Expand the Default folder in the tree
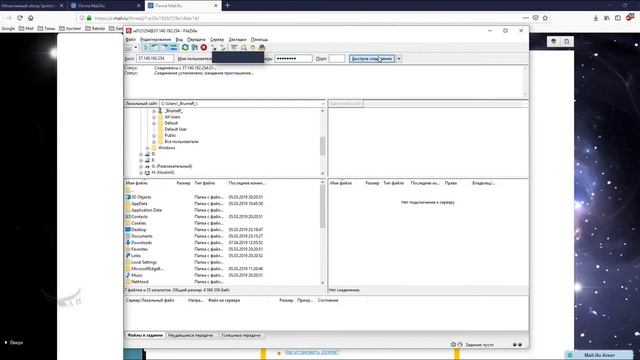640x360 pixels. 154,123
